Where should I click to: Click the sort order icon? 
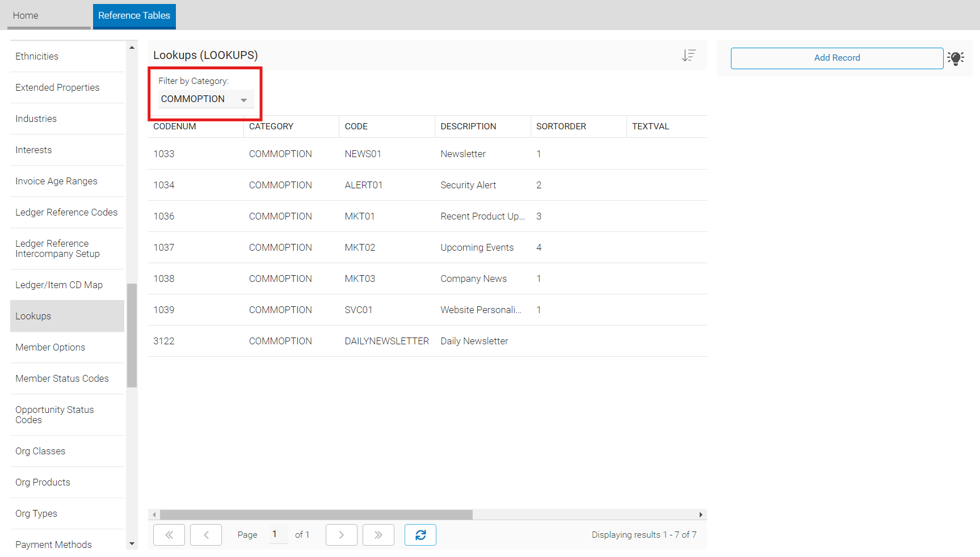pyautogui.click(x=689, y=55)
